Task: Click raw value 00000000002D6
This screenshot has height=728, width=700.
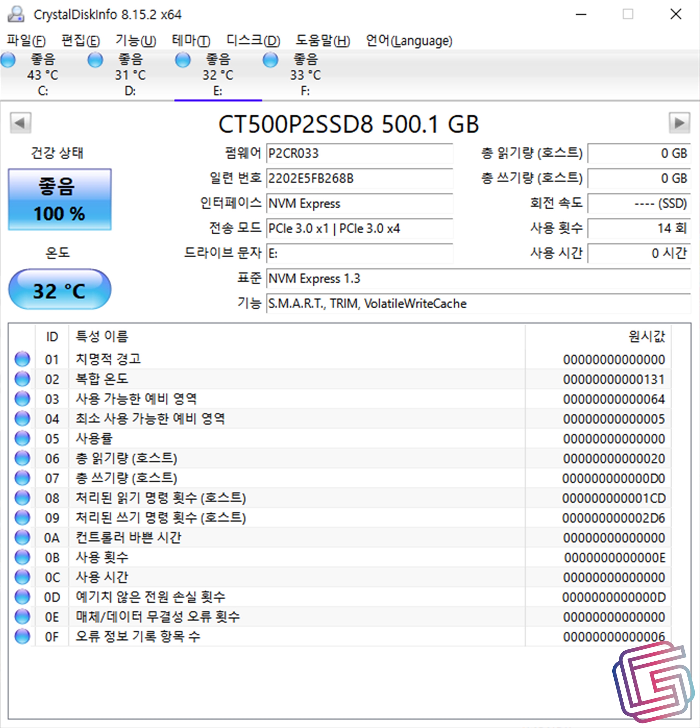Action: (614, 518)
